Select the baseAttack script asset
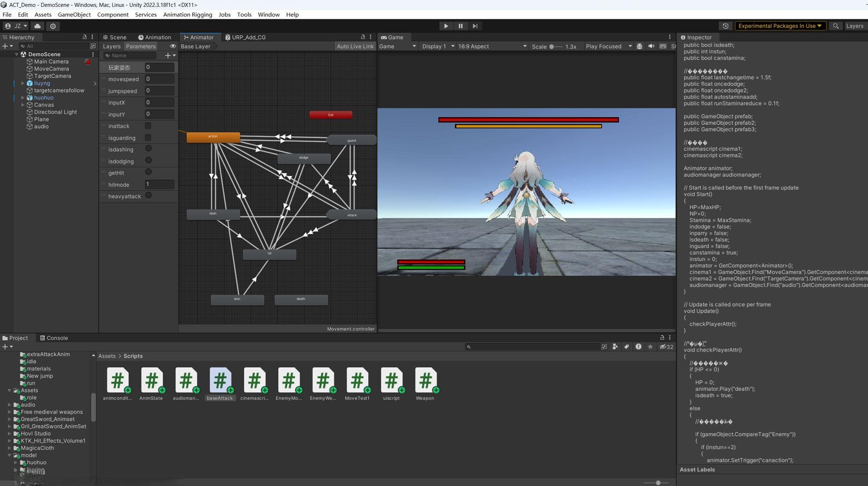The height and width of the screenshot is (486, 868). [x=220, y=384]
